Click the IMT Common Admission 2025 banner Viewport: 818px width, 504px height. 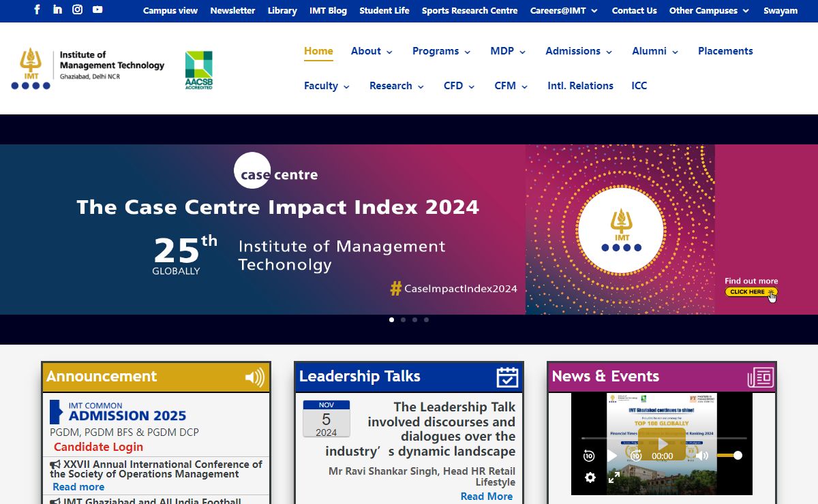point(118,412)
